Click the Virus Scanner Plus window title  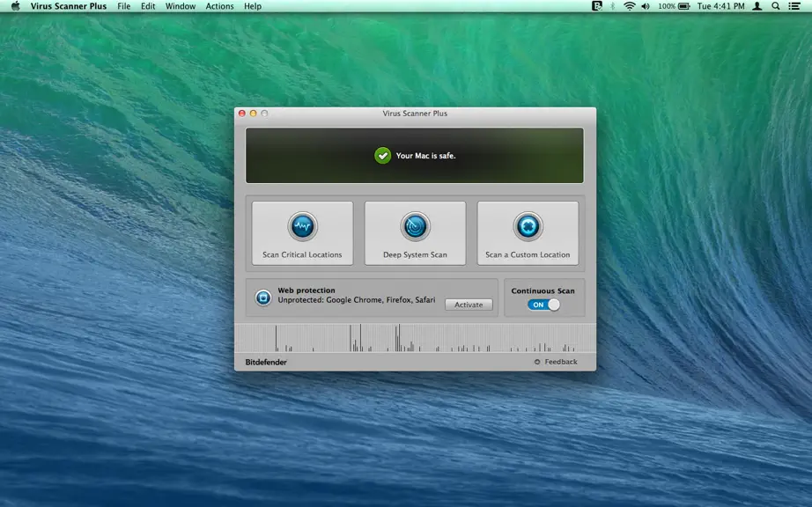tap(415, 114)
